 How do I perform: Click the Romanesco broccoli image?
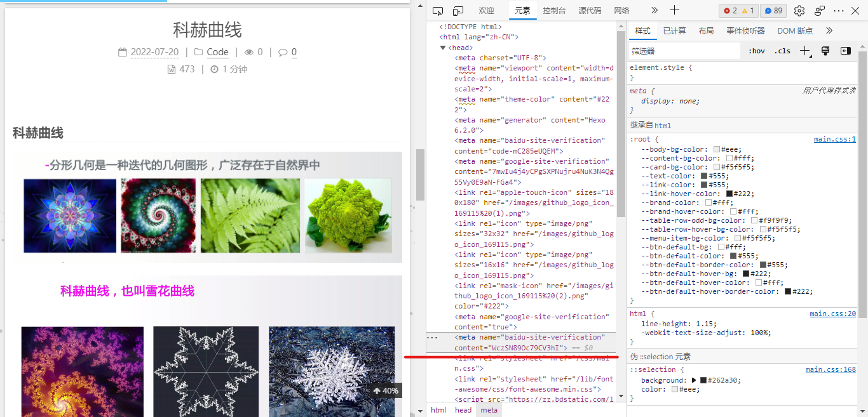[348, 216]
